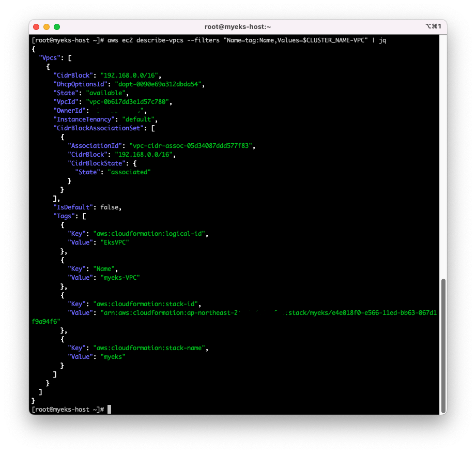
Task: Click the InstanceTenancy value "default"
Action: pos(139,119)
